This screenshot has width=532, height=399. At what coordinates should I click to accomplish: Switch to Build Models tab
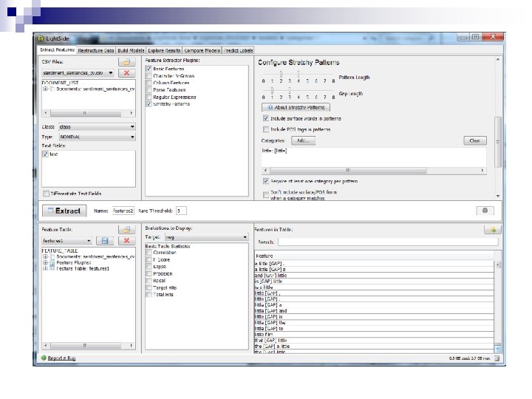(131, 50)
